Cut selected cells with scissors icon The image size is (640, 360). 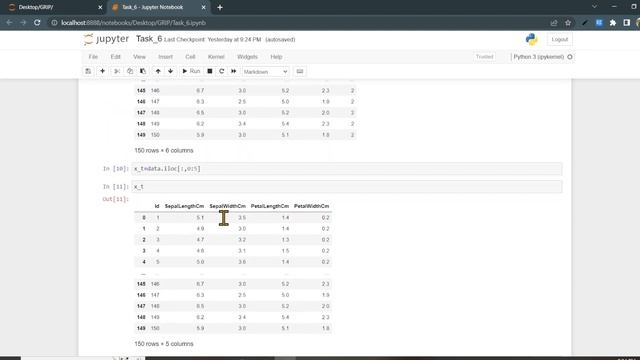(117, 71)
